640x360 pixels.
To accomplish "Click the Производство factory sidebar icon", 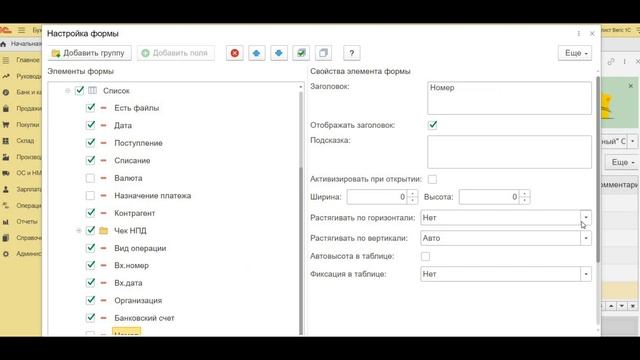I will pyautogui.click(x=6, y=157).
